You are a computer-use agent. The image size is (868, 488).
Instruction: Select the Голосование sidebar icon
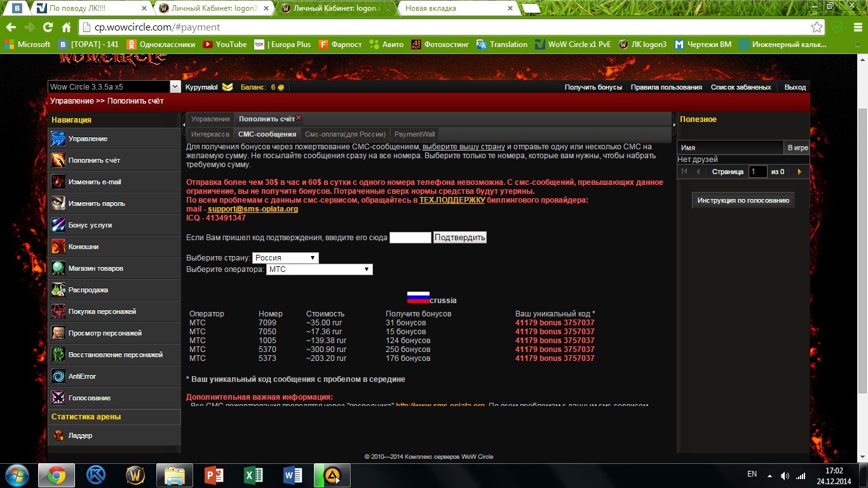58,398
